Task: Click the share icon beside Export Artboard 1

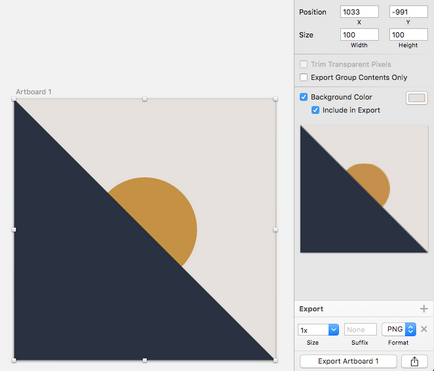Action: (414, 361)
